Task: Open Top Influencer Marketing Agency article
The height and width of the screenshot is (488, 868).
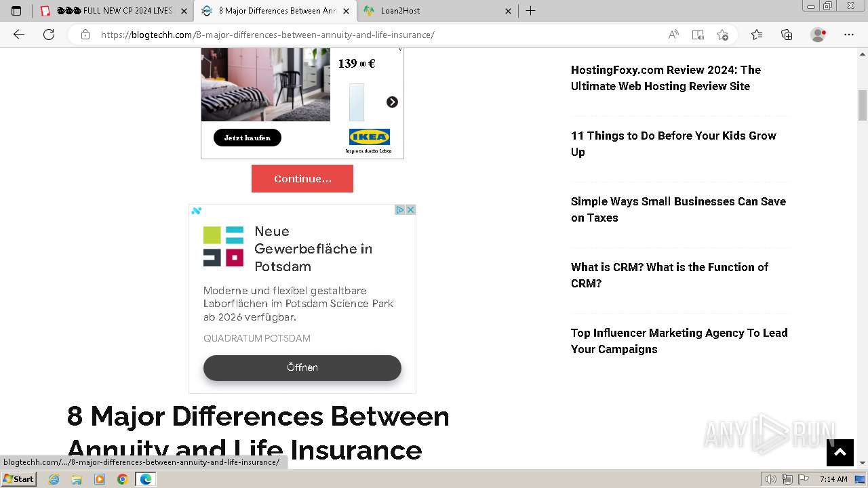Action: [x=679, y=341]
